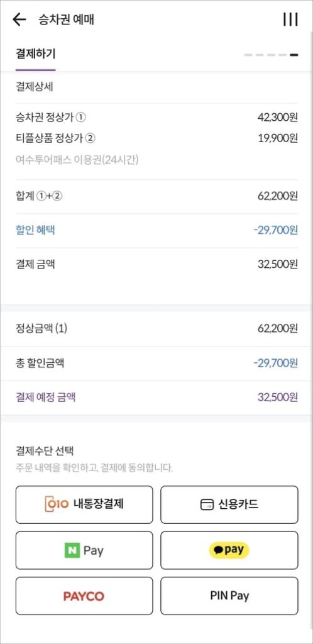Click the 승차권 예매 page title

tap(66, 19)
